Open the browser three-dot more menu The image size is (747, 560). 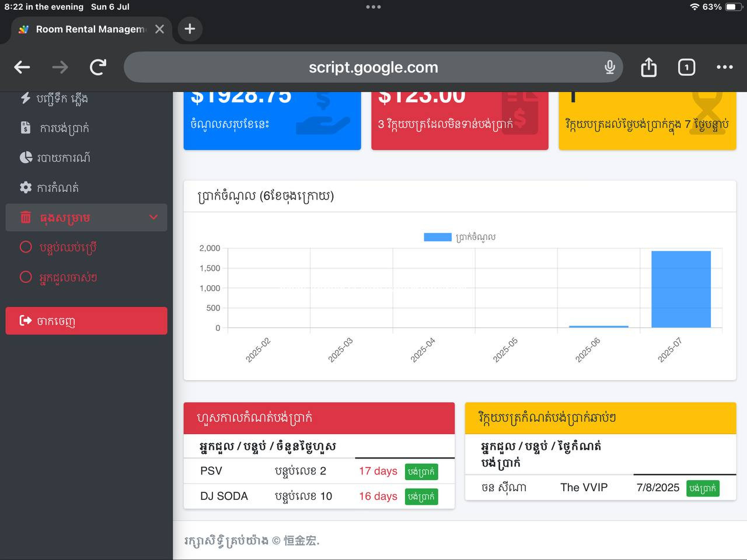point(724,68)
